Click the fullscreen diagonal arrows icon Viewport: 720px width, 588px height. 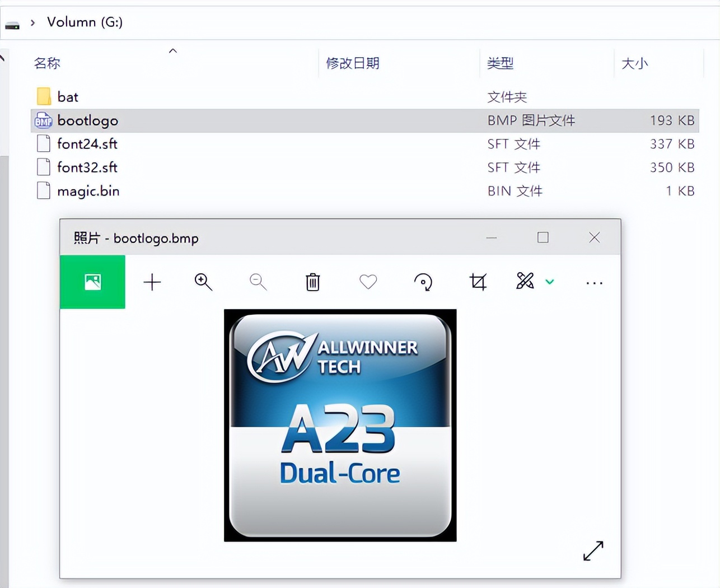point(593,550)
